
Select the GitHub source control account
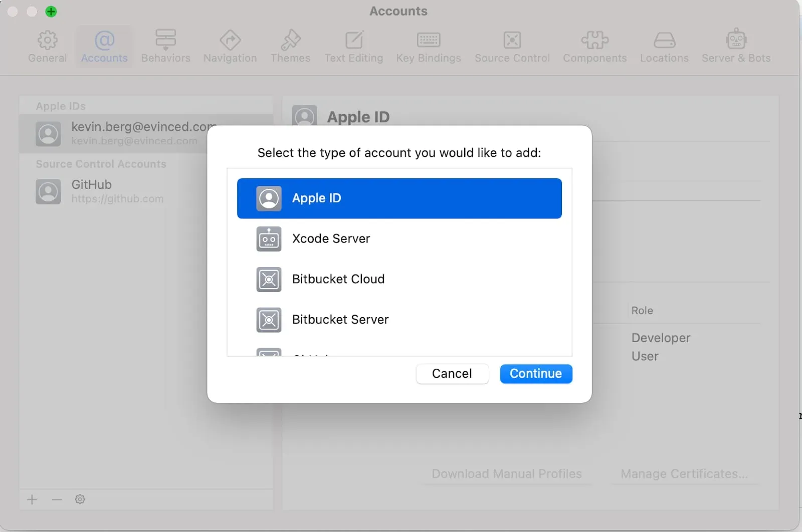coord(113,191)
